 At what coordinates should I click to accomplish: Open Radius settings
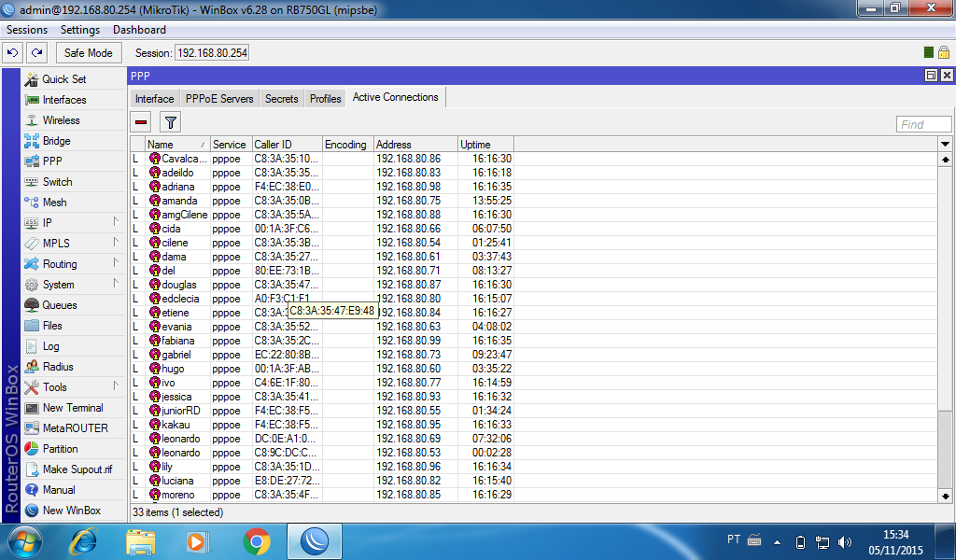73,367
